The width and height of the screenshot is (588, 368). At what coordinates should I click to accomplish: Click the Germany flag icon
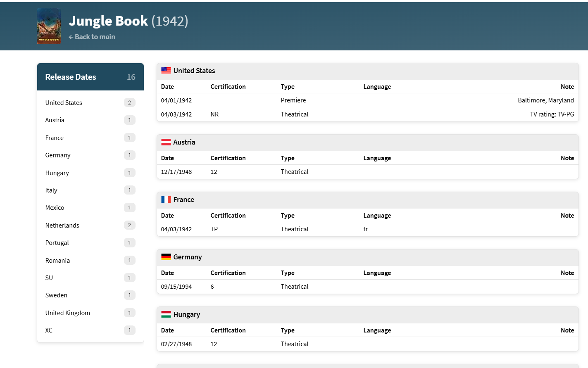click(166, 257)
